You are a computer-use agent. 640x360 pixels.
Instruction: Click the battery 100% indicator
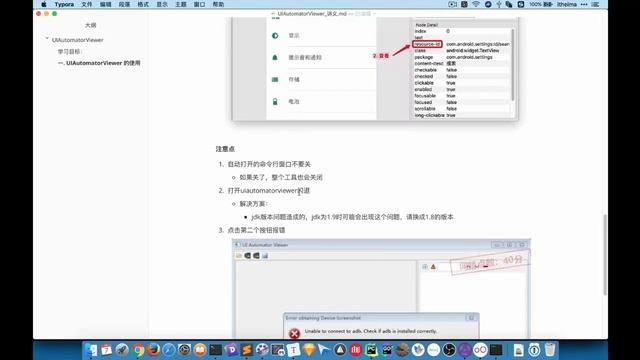click(541, 4)
